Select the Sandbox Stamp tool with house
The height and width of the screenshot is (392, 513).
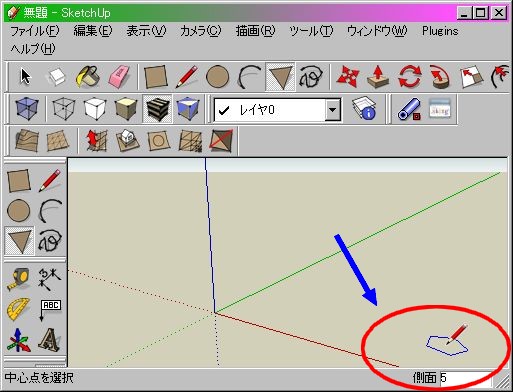pyautogui.click(x=127, y=140)
